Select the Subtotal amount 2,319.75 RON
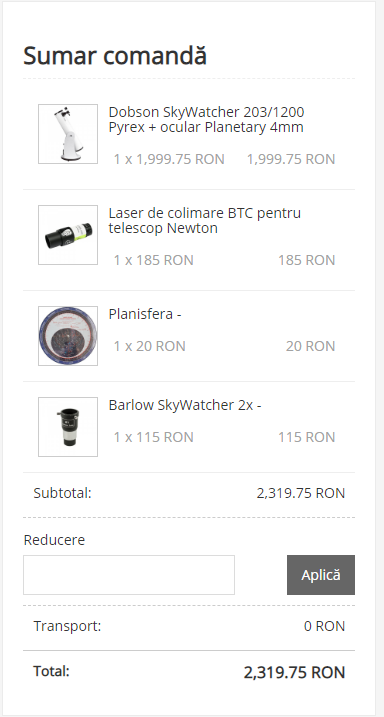The height and width of the screenshot is (717, 384). (301, 493)
